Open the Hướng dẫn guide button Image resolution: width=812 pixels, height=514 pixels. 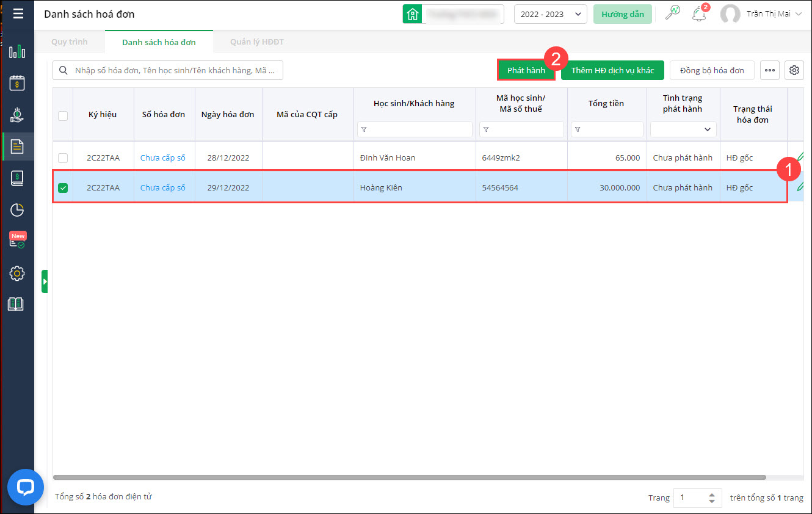pos(623,14)
